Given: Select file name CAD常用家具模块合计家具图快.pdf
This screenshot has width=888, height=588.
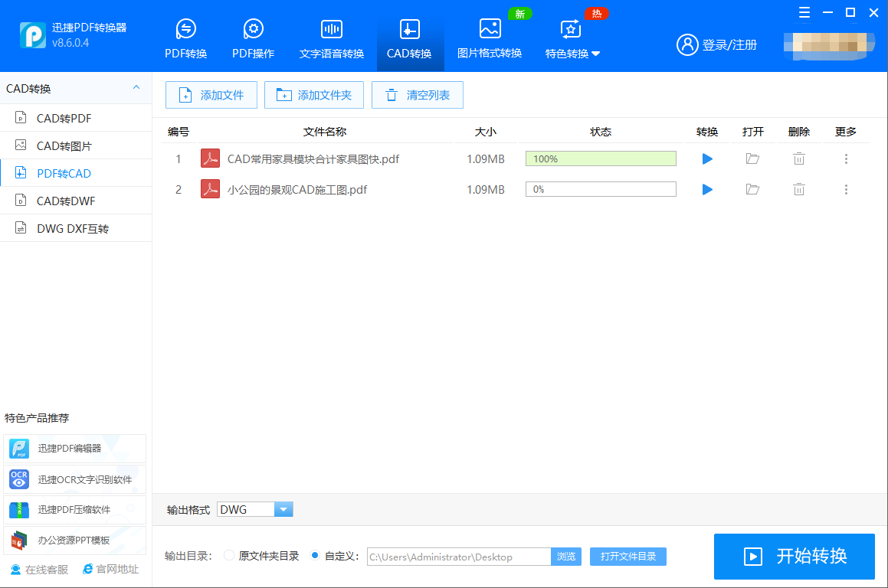Looking at the screenshot, I should pyautogui.click(x=313, y=159).
